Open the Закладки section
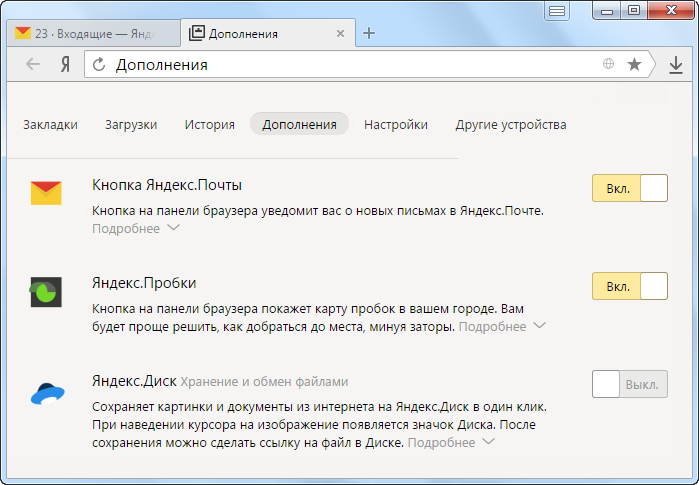The height and width of the screenshot is (485, 699). [50, 124]
